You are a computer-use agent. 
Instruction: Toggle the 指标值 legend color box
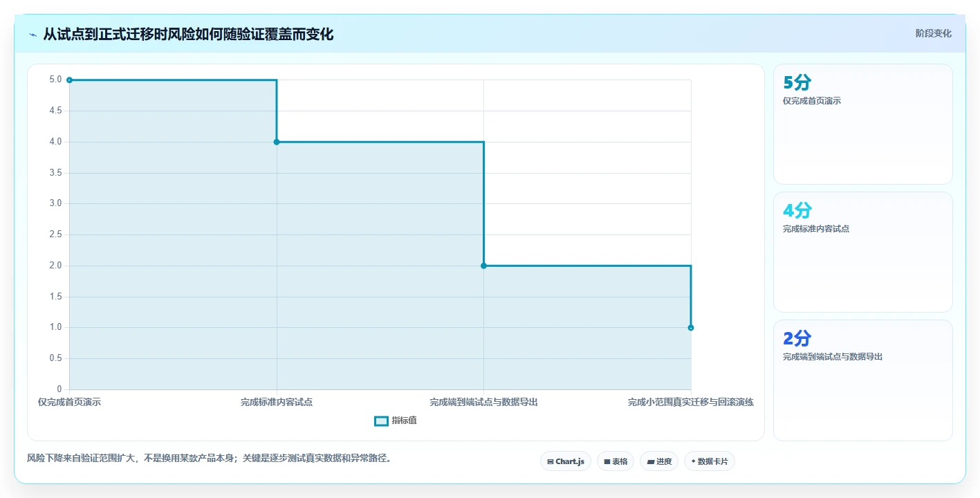[x=381, y=421]
